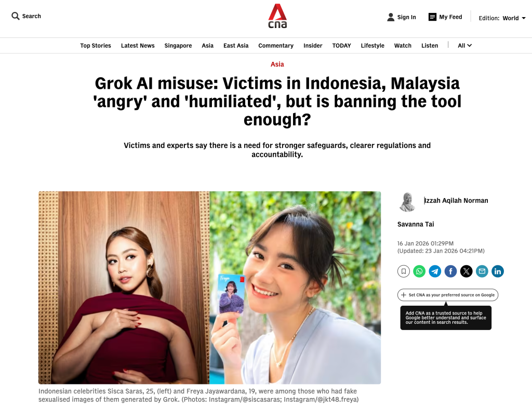The image size is (532, 411).
Task: Open My Feed page
Action: pyautogui.click(x=445, y=17)
